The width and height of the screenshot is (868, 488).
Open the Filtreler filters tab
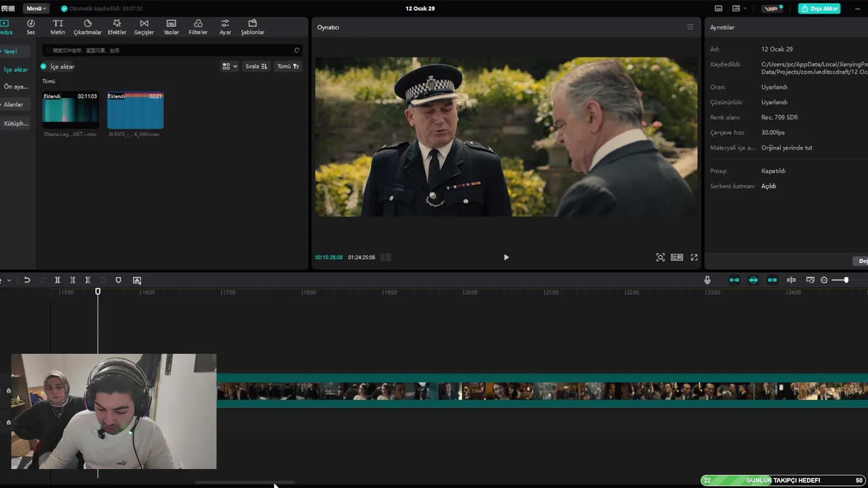click(x=198, y=27)
